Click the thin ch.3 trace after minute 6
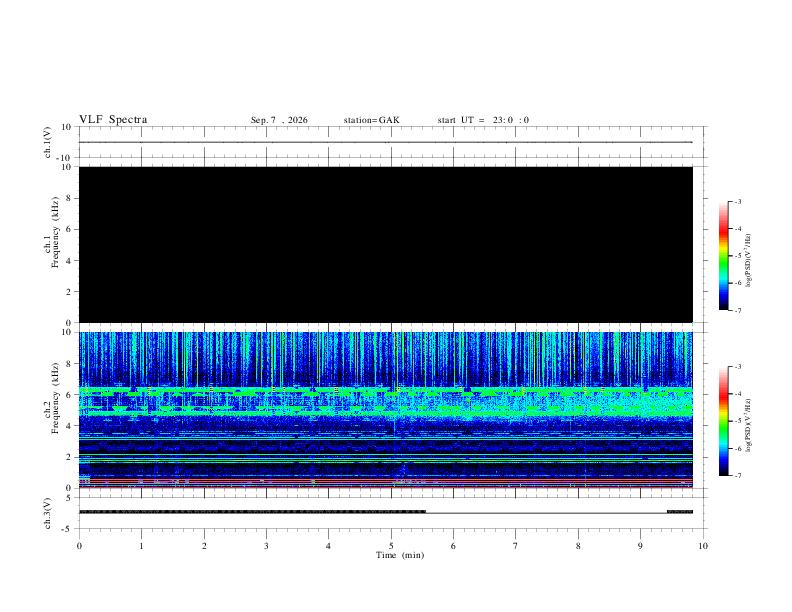This screenshot has height=612, width=792. tap(547, 513)
